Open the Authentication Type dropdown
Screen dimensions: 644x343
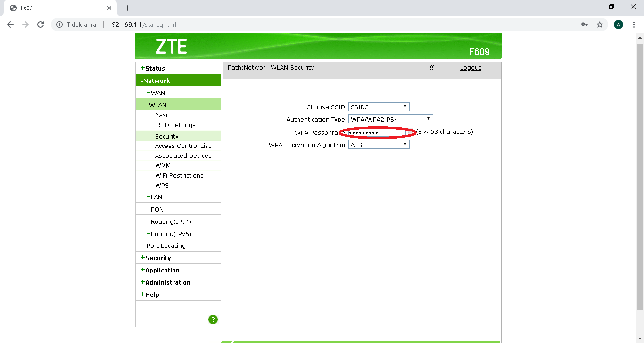[391, 119]
